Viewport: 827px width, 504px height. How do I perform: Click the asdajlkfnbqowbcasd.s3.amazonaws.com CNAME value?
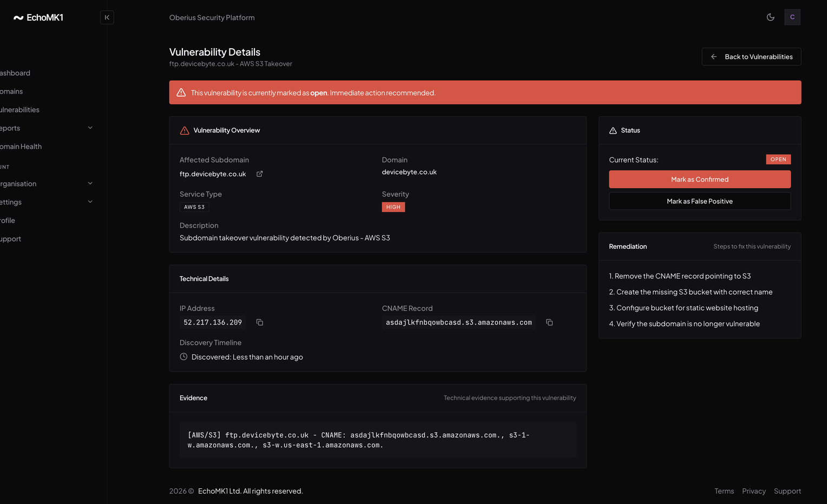459,322
